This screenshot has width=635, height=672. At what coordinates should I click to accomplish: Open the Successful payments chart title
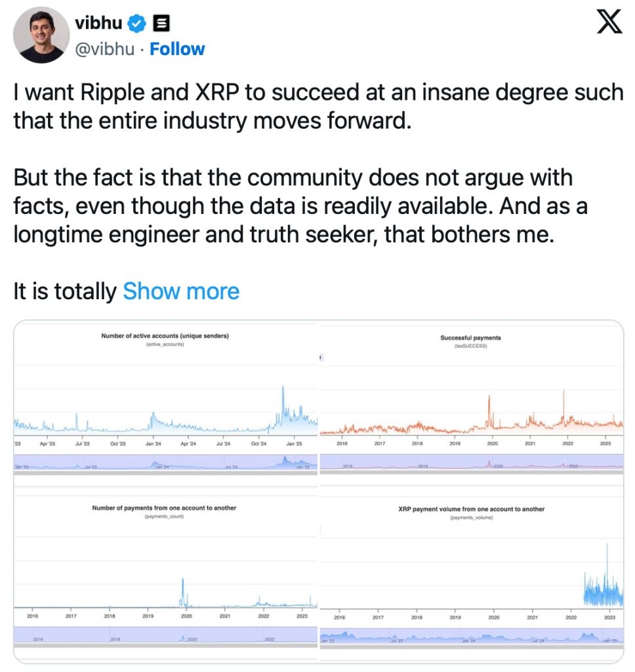[x=470, y=338]
